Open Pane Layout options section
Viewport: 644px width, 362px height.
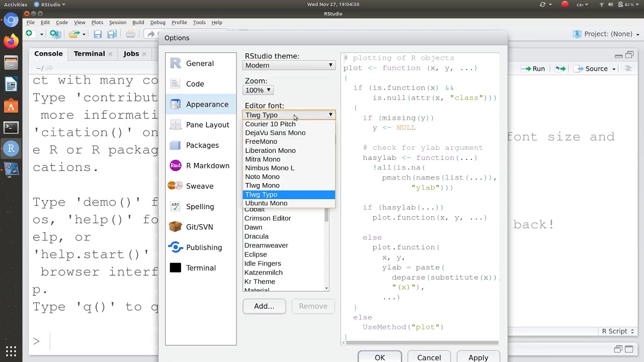click(201, 125)
